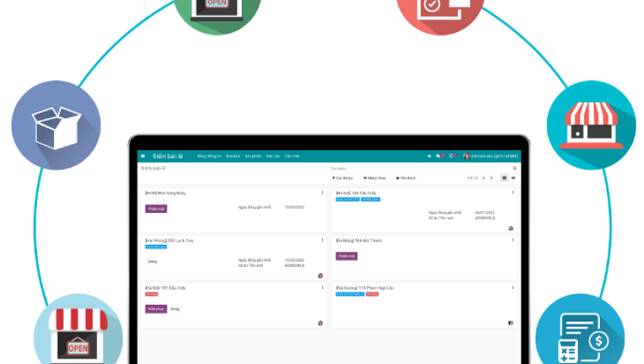Click Đóng button on Hải Phòng 330 Lạch Tray card
644x364 pixels.
coord(152,261)
